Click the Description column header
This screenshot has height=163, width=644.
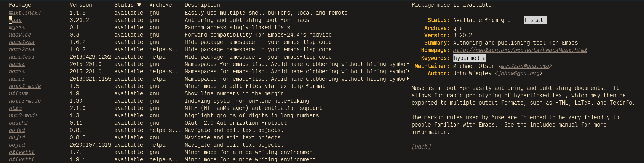tap(202, 5)
